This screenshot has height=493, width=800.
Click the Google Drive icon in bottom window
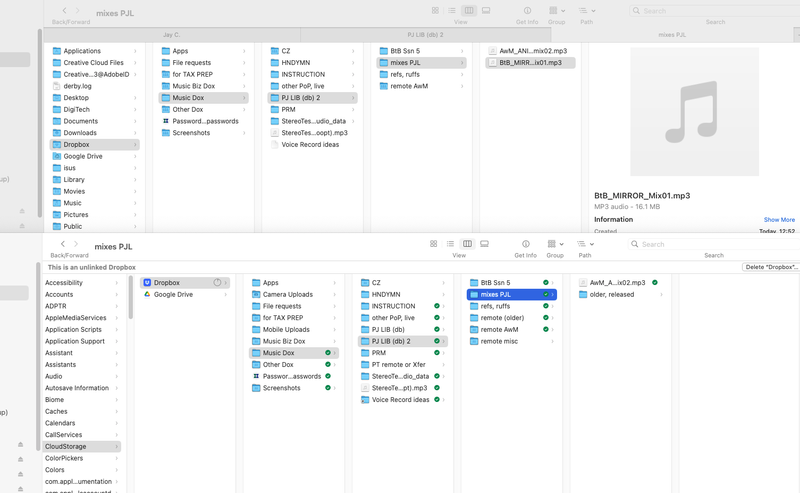tap(148, 295)
